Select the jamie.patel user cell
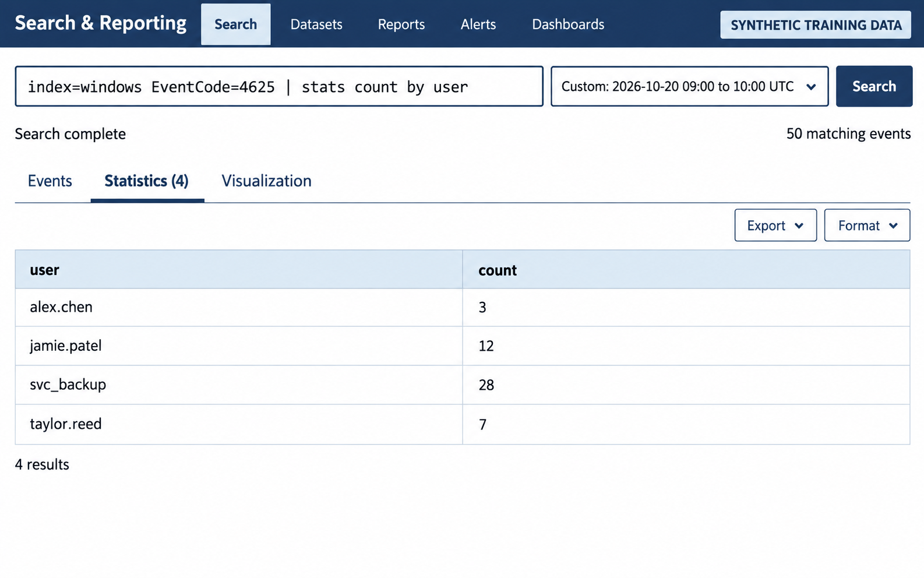The width and height of the screenshot is (924, 578). 239,346
